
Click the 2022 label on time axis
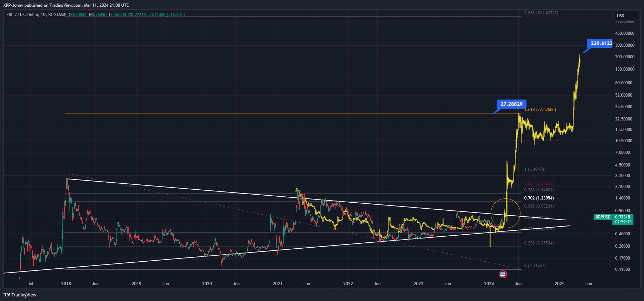tap(348, 284)
